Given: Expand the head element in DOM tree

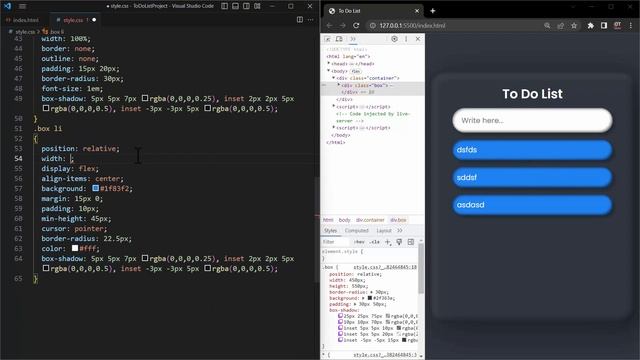Looking at the screenshot, I should pos(329,63).
